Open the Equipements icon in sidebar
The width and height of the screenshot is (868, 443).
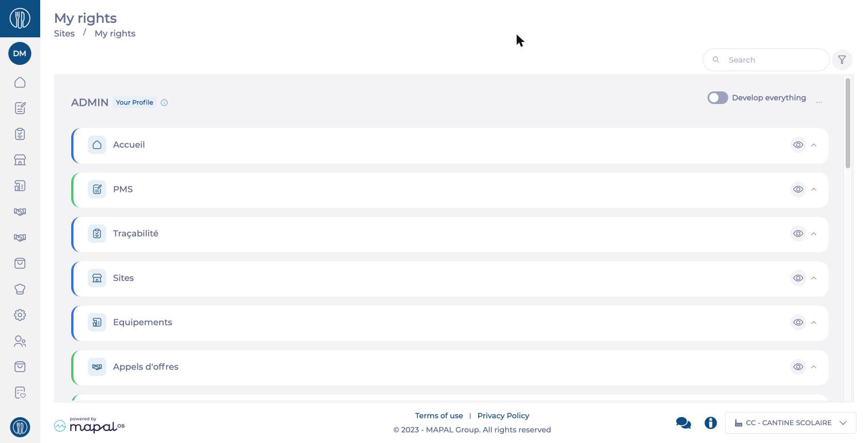tap(20, 186)
